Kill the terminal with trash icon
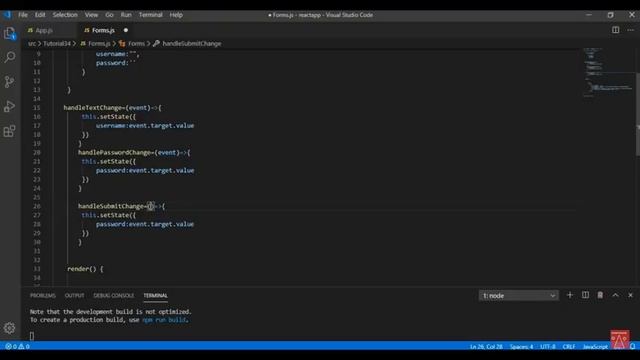 (x=600, y=295)
